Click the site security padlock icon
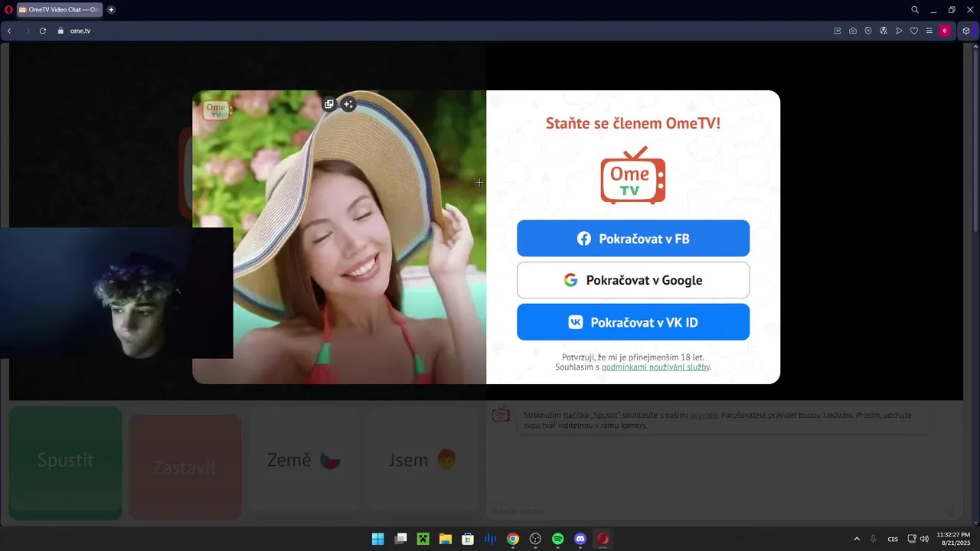This screenshot has width=980, height=551. coord(60,31)
